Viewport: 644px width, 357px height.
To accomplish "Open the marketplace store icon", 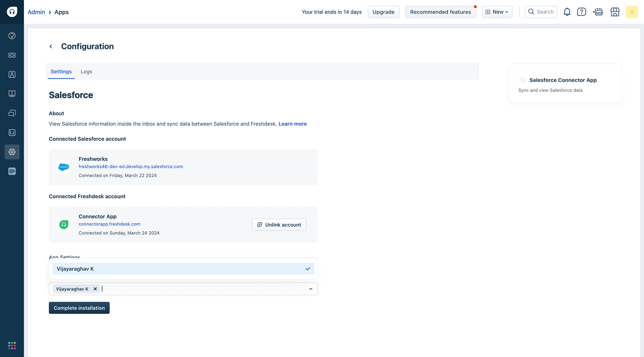I will coord(615,12).
